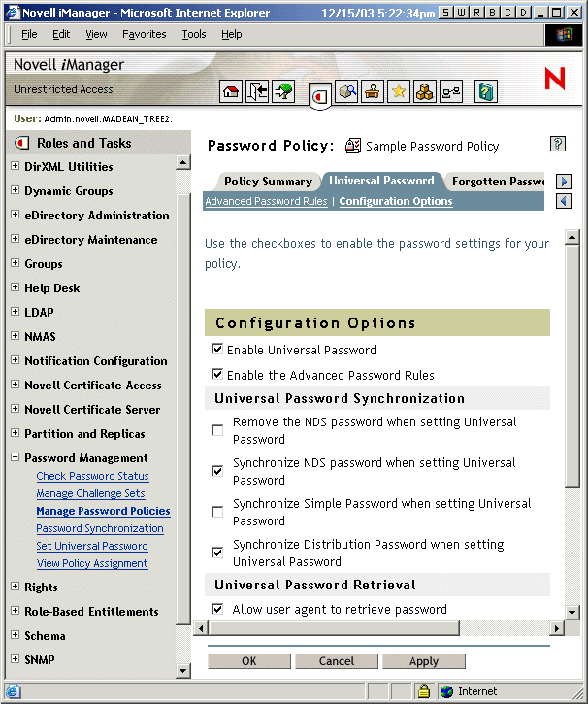Open the iManager Home icon

[231, 91]
